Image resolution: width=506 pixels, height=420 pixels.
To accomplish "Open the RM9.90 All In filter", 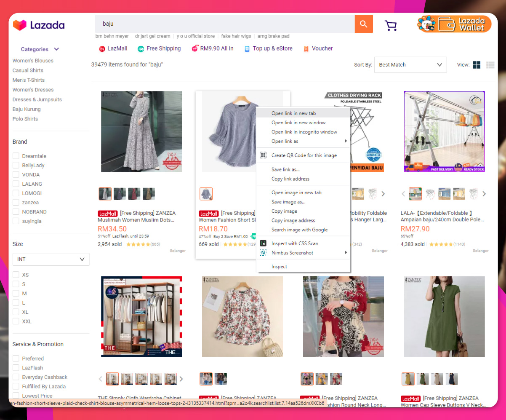I will pos(194,48).
